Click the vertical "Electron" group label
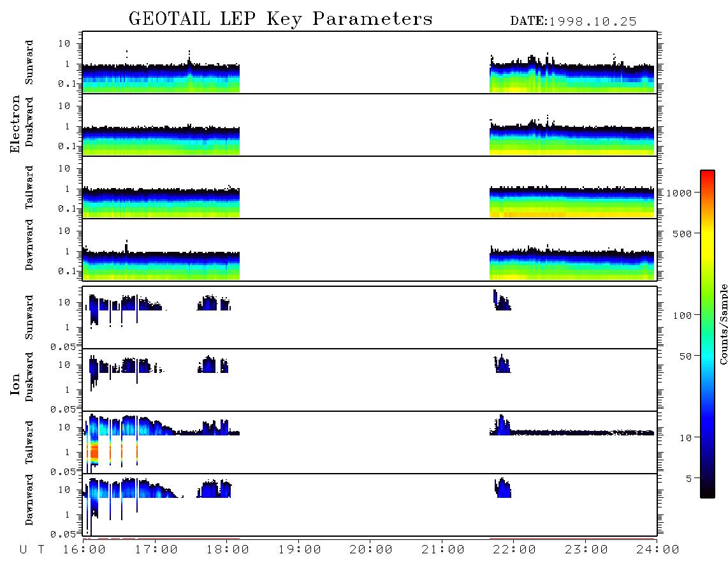728x561 pixels. tap(15, 124)
